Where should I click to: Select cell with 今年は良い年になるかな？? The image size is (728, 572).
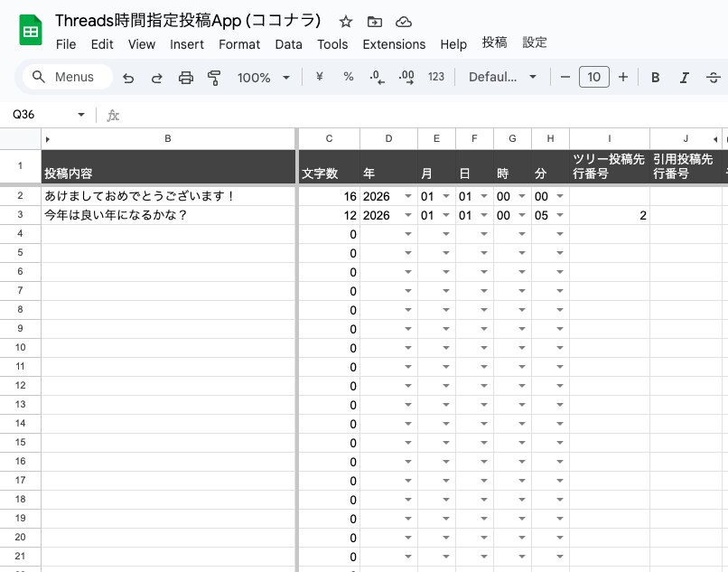coord(168,215)
